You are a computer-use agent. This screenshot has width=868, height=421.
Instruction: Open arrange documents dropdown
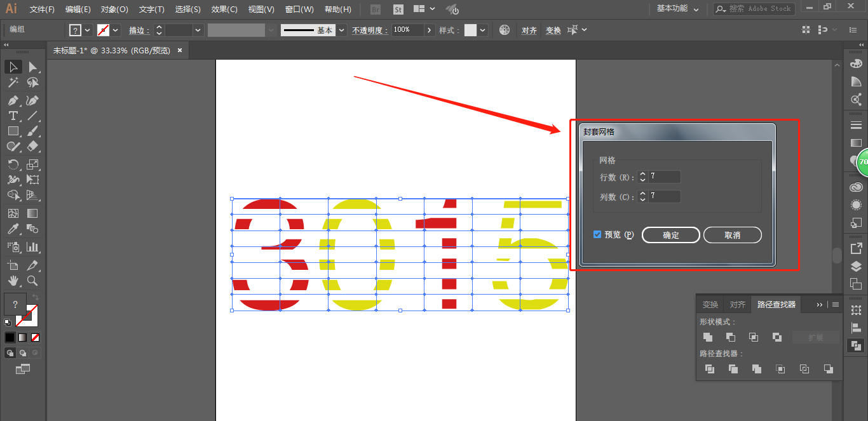424,9
